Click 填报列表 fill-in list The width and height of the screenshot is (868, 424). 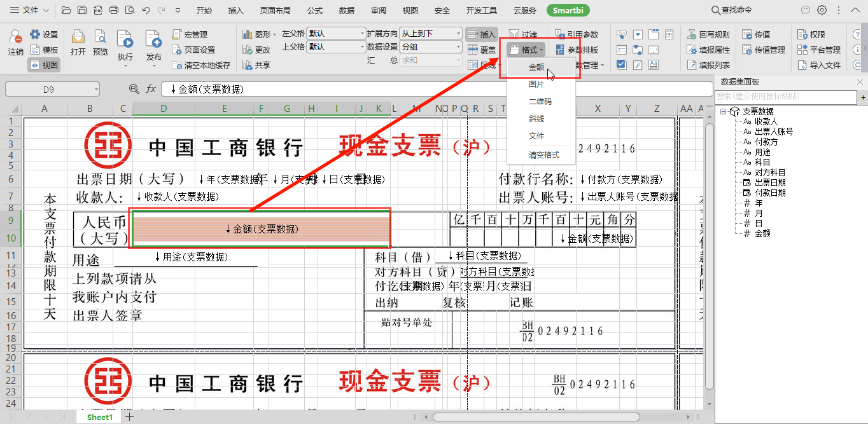(708, 65)
